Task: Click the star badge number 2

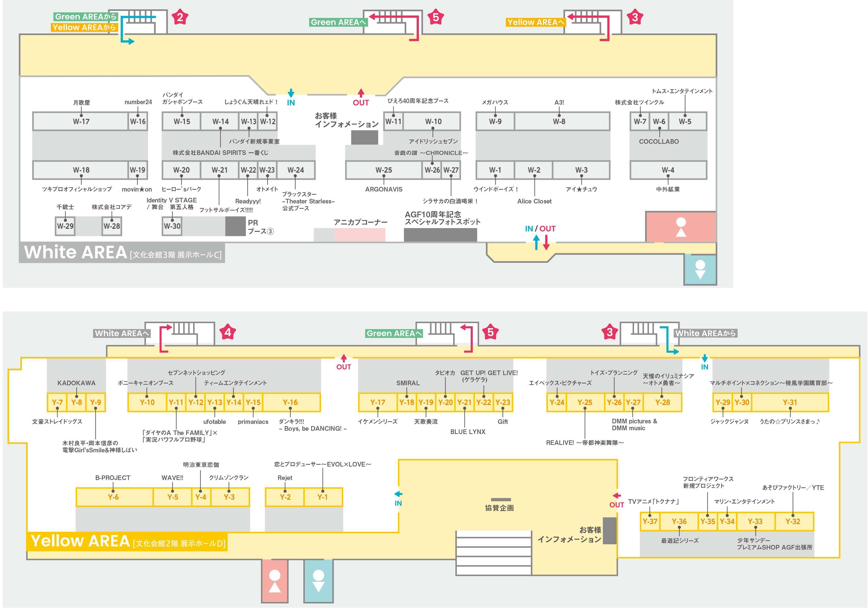Action: pos(180,17)
